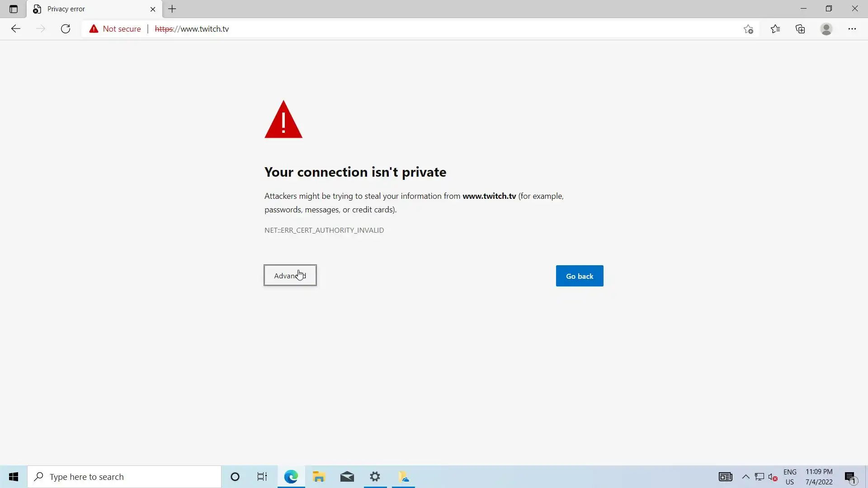Screen dimensions: 868x488
Task: Open the user profile avatar
Action: (x=826, y=29)
